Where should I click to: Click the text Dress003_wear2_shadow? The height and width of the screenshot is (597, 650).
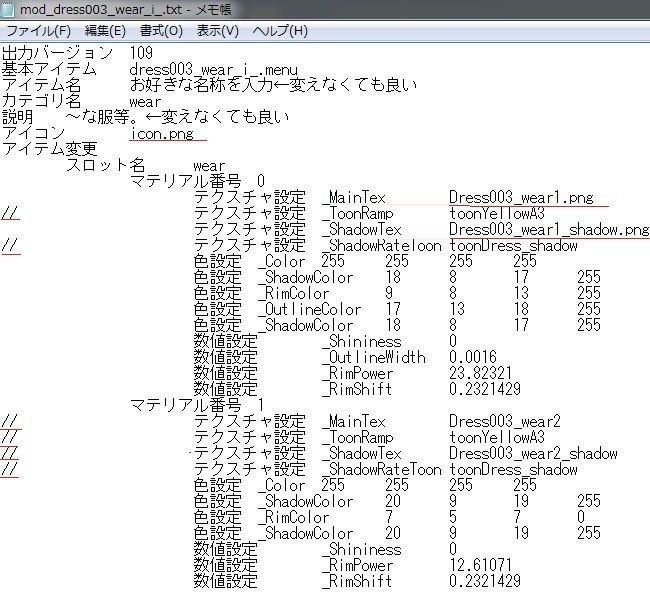pos(533,454)
